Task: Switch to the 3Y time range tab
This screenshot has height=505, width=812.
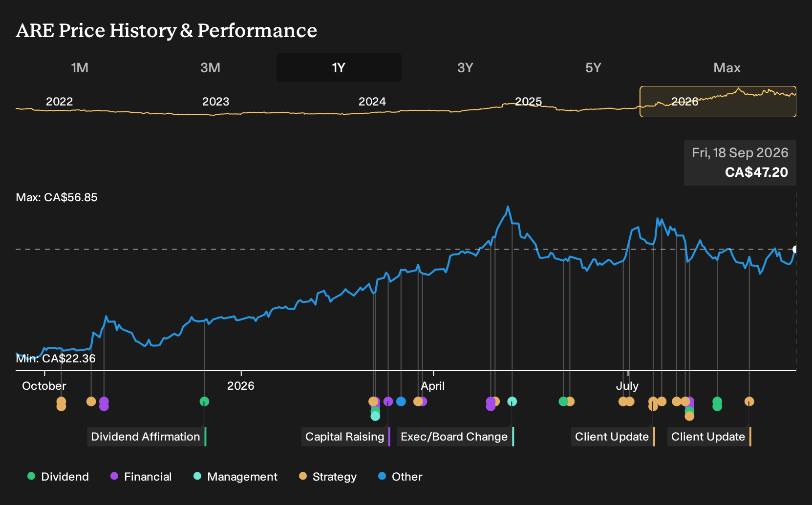Action: coord(465,67)
